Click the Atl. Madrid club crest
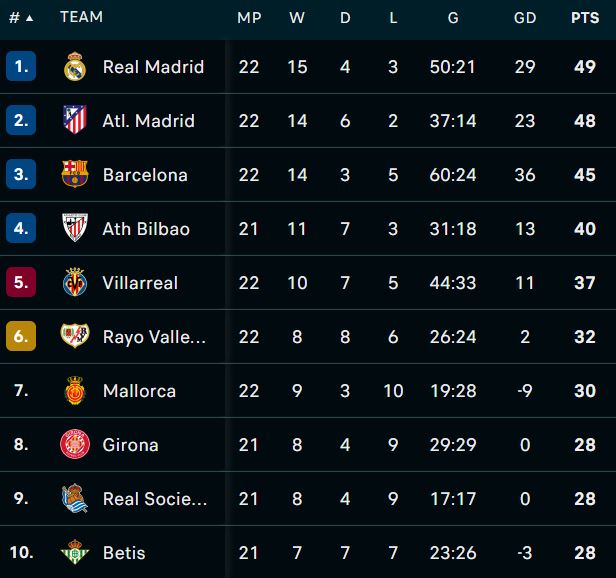This screenshot has width=616, height=578. coord(75,120)
